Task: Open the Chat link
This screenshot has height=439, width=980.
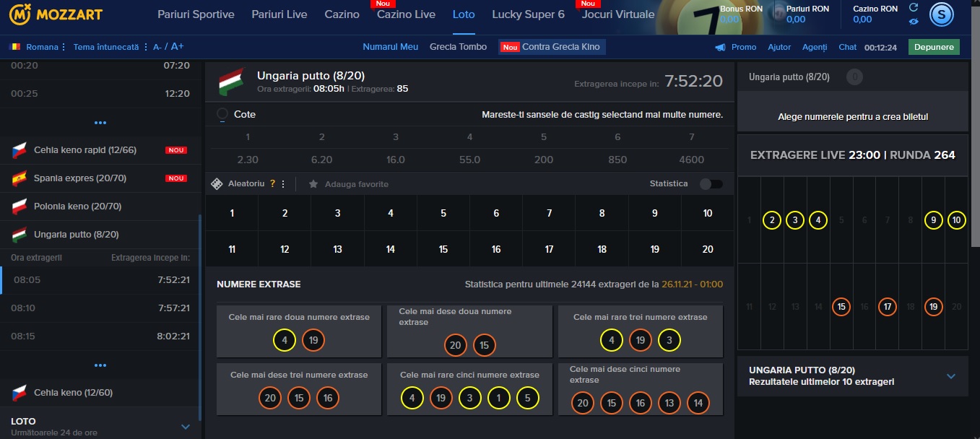Action: pos(848,47)
